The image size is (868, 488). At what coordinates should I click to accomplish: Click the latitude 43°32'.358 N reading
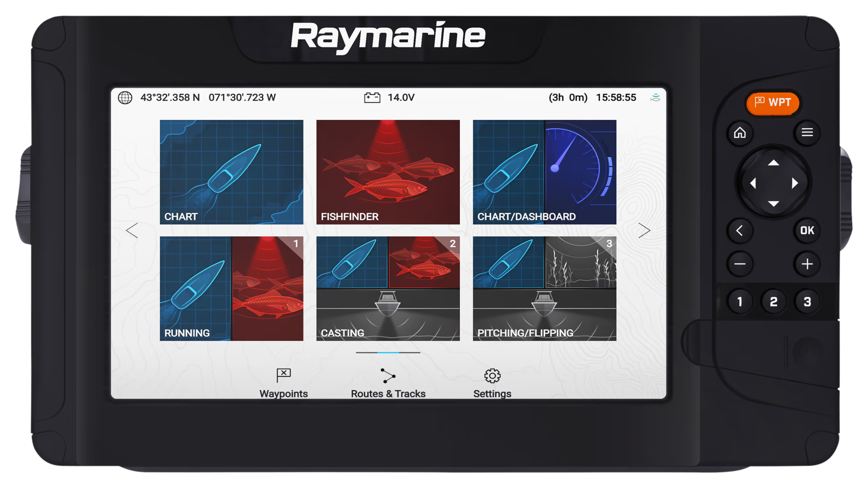170,97
